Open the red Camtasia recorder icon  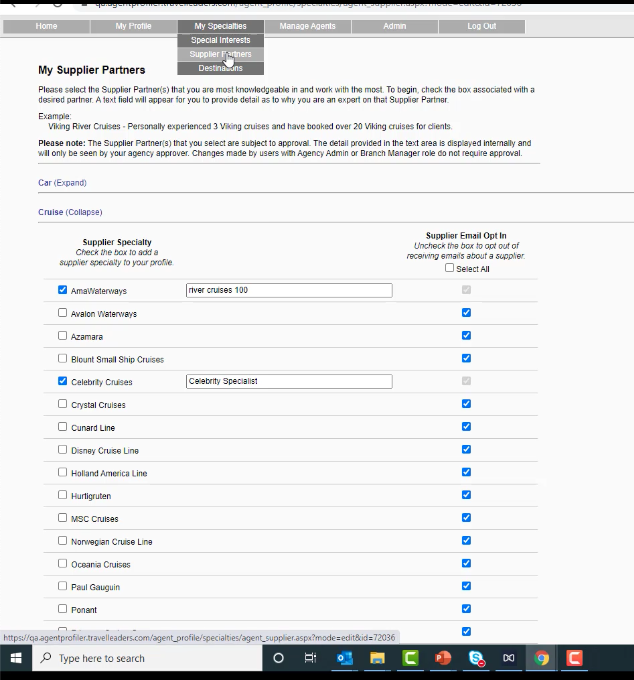(x=574, y=658)
